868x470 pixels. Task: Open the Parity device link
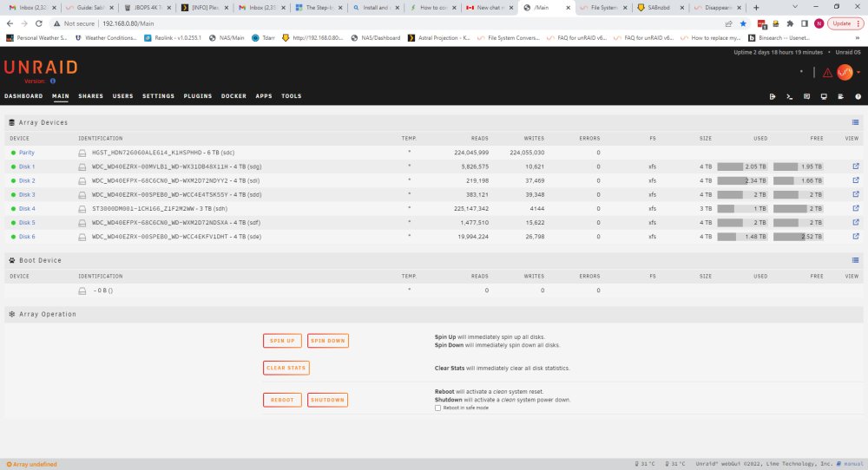[x=27, y=153]
